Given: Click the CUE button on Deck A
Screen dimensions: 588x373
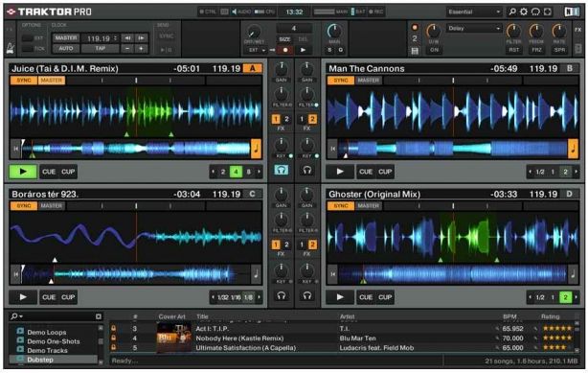Looking at the screenshot, I should click(49, 172).
